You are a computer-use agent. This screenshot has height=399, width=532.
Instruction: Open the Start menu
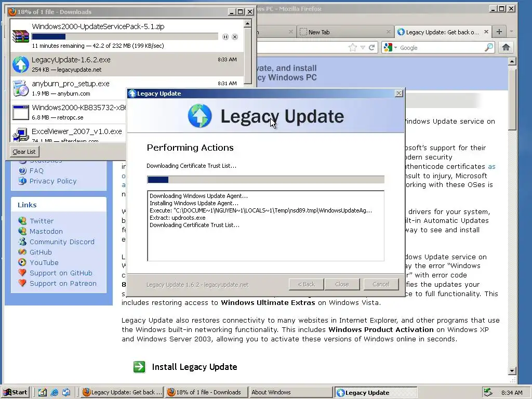[15, 392]
